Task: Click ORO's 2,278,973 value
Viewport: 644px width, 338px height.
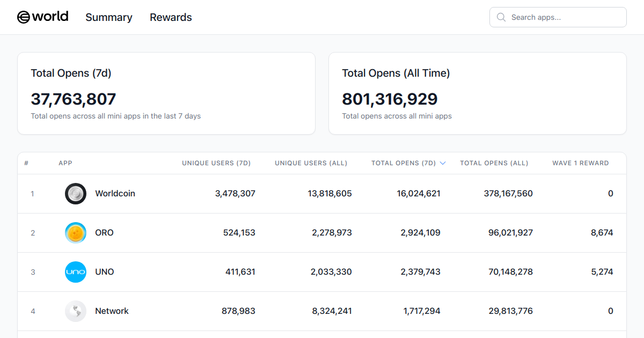Action: pyautogui.click(x=332, y=233)
